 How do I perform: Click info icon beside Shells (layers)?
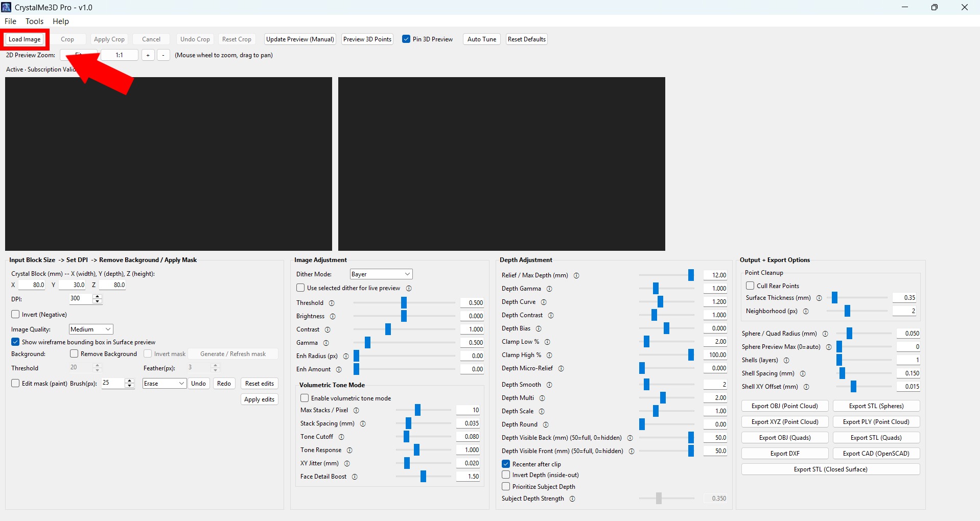(786, 360)
